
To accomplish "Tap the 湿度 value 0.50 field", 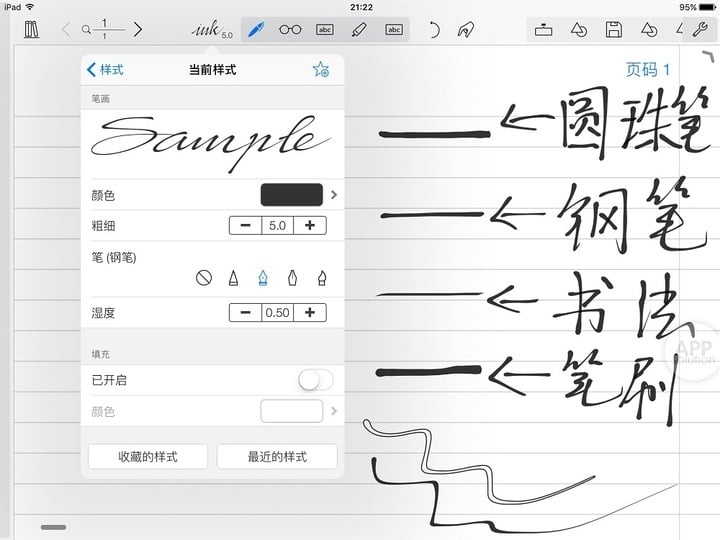I will tap(277, 313).
